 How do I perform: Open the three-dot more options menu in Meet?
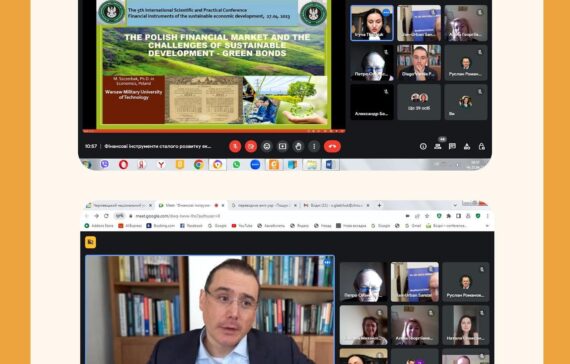coord(314,146)
